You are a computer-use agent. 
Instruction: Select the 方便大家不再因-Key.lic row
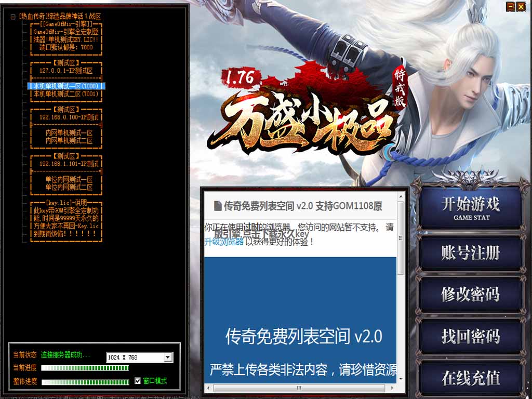click(66, 226)
